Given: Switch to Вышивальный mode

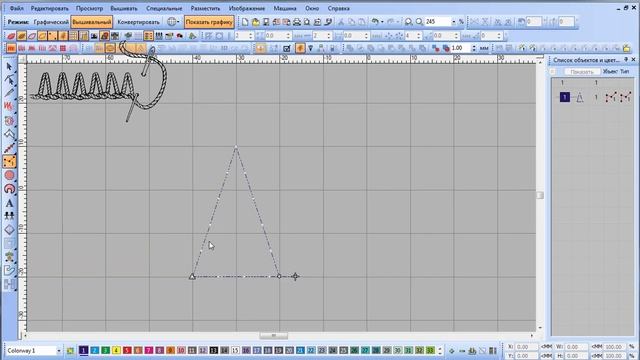Looking at the screenshot, I should (91, 22).
